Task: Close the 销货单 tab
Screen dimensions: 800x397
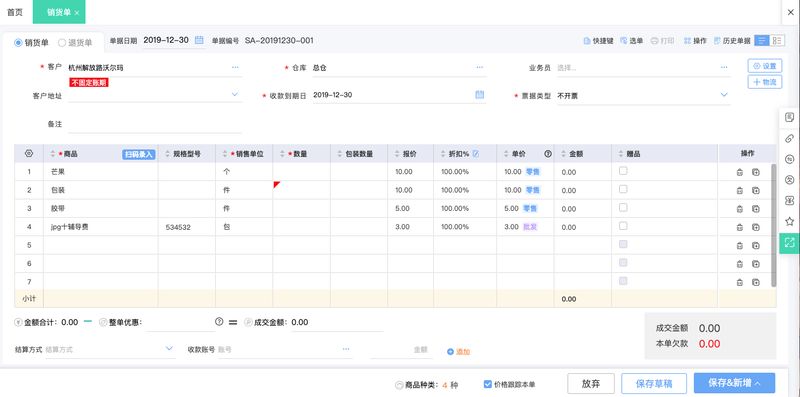Action: [77, 13]
